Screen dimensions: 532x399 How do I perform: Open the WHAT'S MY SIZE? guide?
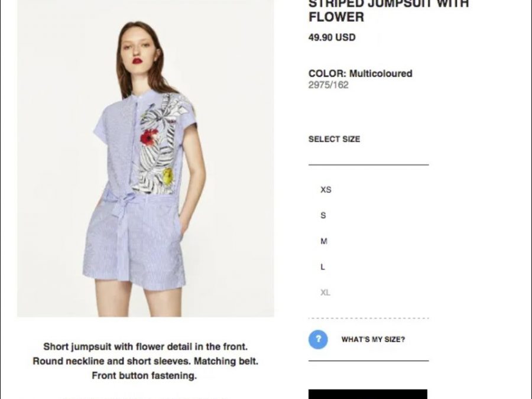coord(373,340)
